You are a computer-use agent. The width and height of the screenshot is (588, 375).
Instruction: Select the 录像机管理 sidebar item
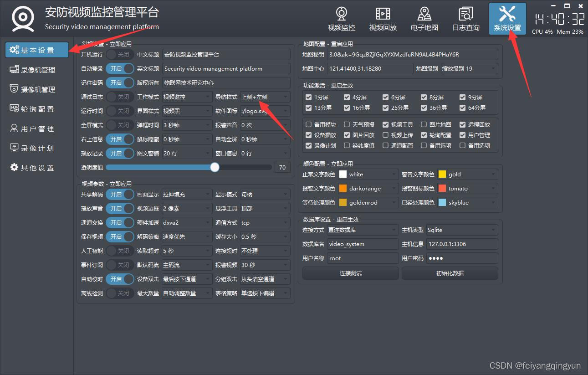(37, 70)
